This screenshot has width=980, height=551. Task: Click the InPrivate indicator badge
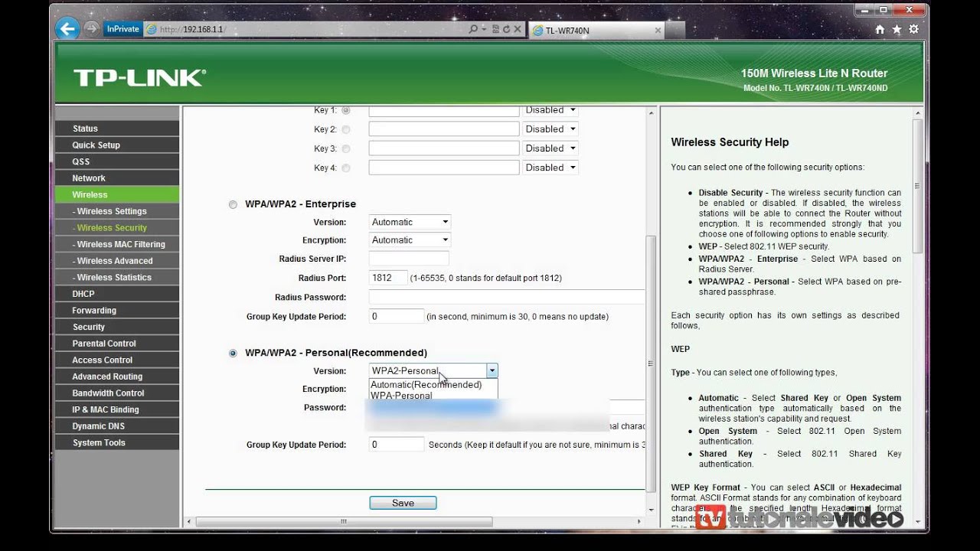click(122, 29)
